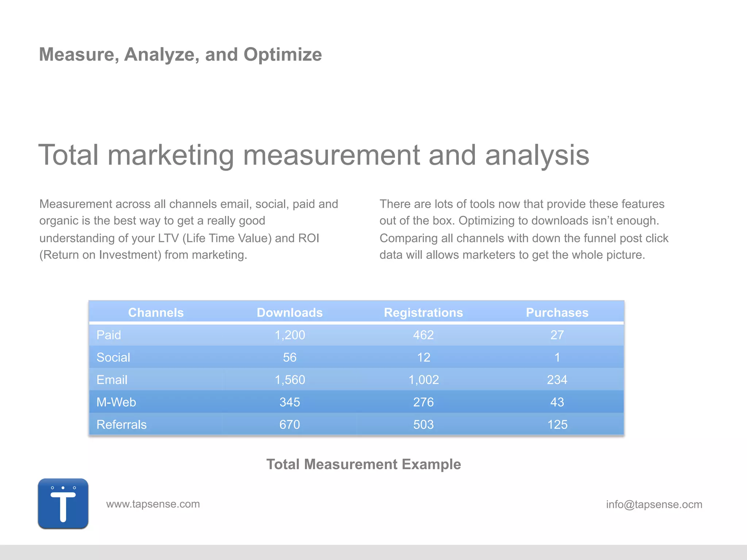Click the Referrals row label
The width and height of the screenshot is (747, 560).
pos(121,425)
